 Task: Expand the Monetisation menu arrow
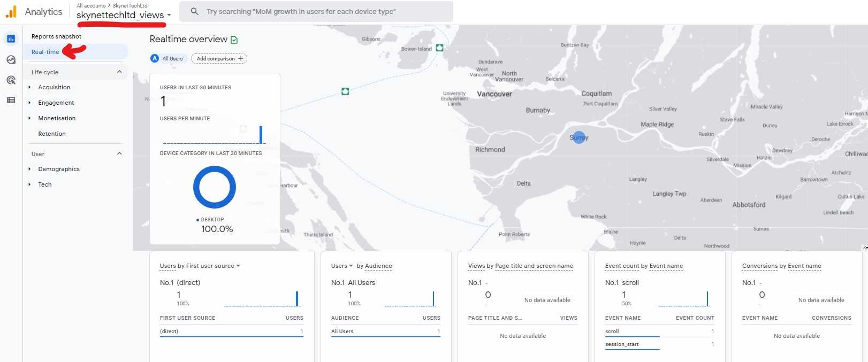[x=29, y=118]
